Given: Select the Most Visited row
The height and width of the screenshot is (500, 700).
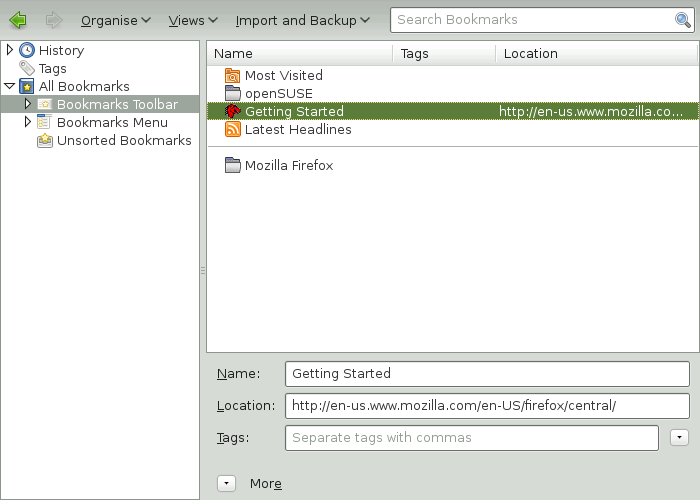Looking at the screenshot, I should 453,75.
